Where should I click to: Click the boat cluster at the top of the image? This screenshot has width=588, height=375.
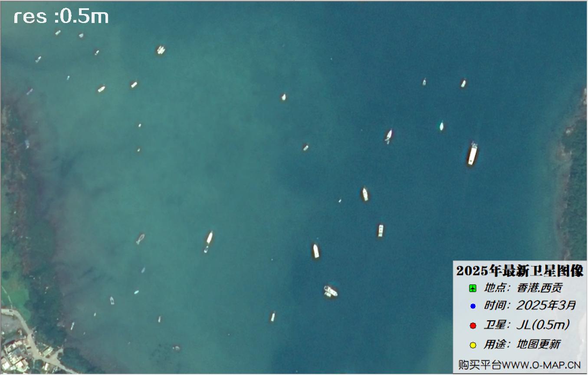click(161, 50)
